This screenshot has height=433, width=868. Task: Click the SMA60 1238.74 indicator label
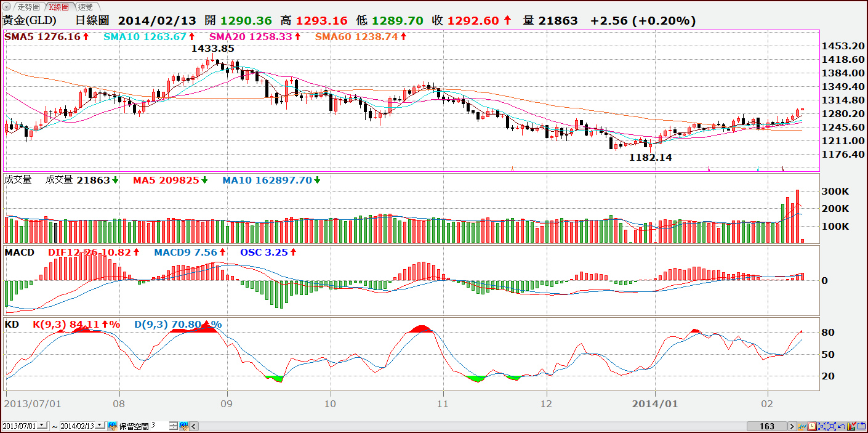tap(362, 36)
